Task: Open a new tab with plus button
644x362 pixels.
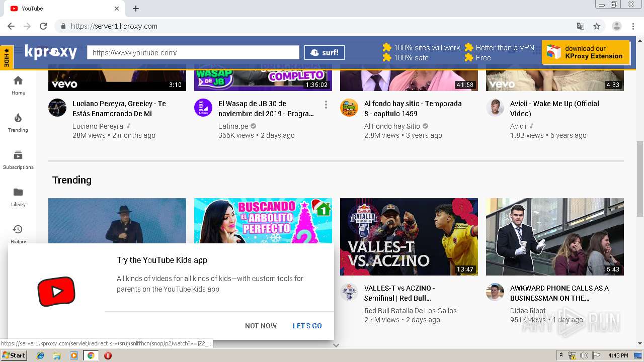Action: click(136, 9)
